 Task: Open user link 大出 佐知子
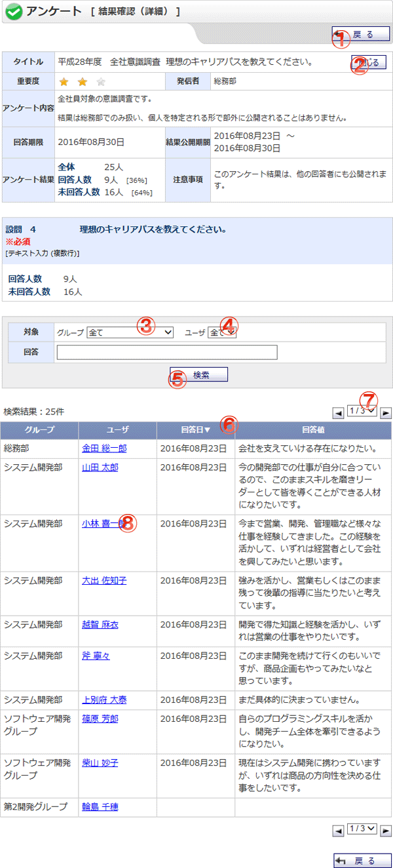pos(104,580)
